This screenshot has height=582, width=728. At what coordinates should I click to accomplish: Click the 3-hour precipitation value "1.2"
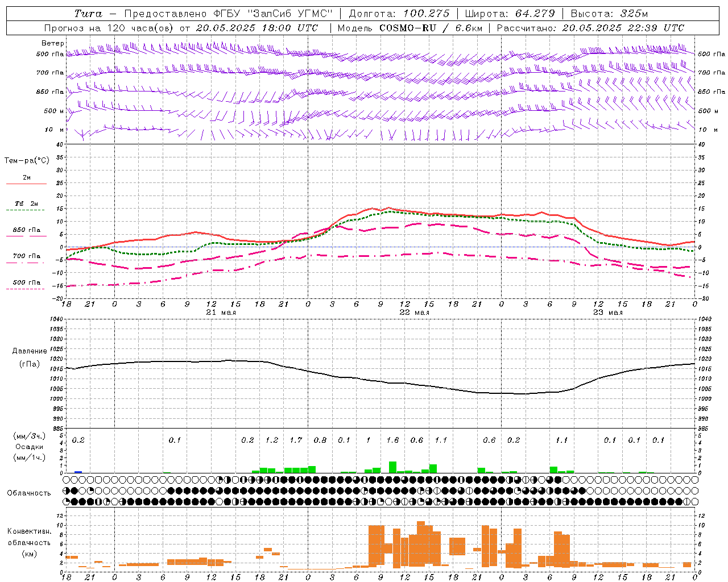coord(272,440)
